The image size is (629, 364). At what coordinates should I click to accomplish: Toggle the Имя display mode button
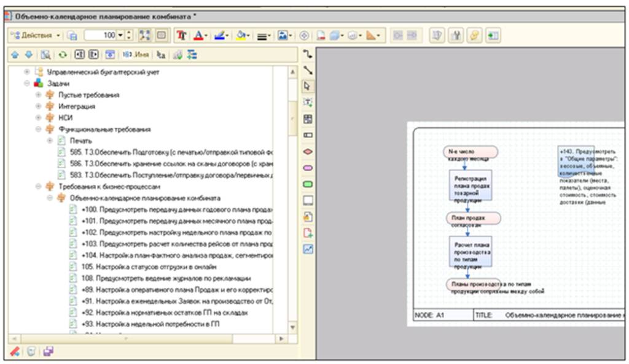point(136,55)
